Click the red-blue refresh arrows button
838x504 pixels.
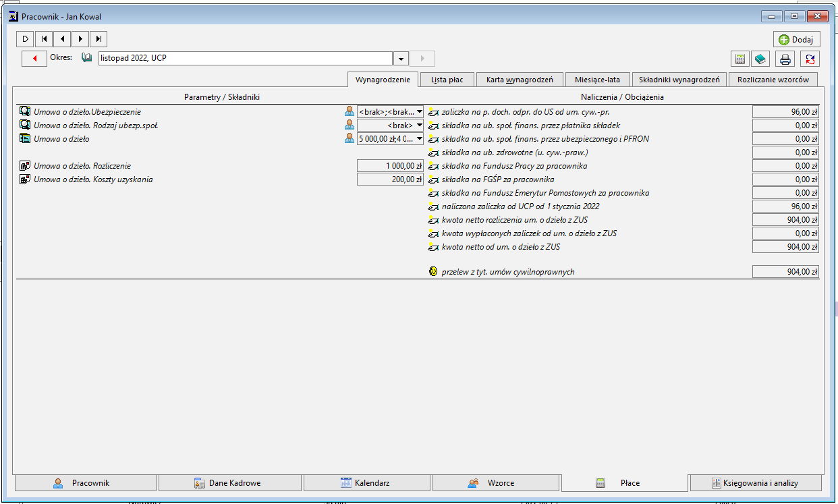pyautogui.click(x=810, y=59)
